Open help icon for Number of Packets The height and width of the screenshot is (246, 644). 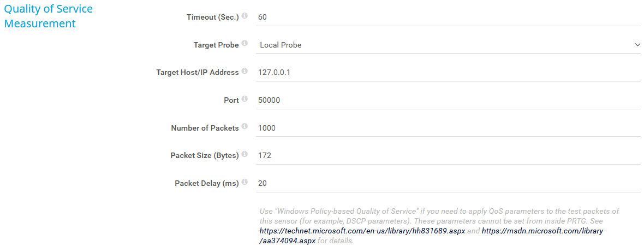pos(245,127)
